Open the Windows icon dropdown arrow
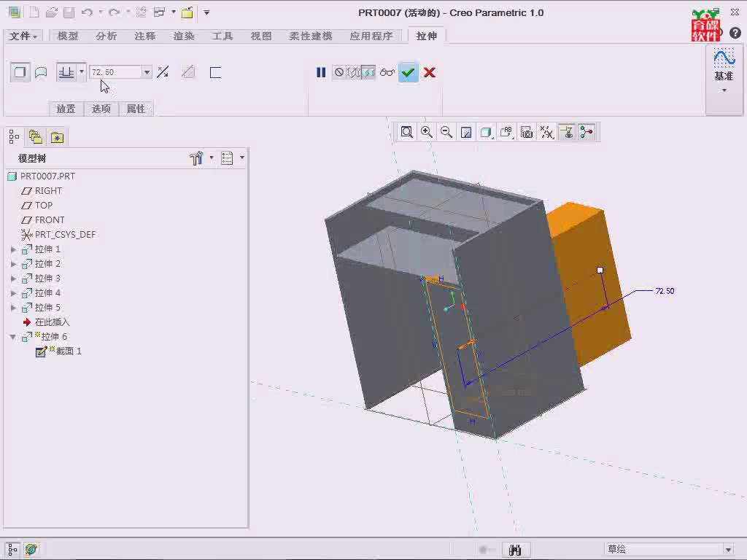747x560 pixels. tap(174, 12)
